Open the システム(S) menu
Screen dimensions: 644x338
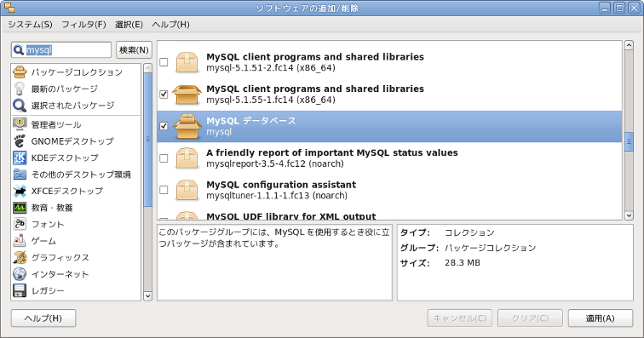tap(30, 25)
